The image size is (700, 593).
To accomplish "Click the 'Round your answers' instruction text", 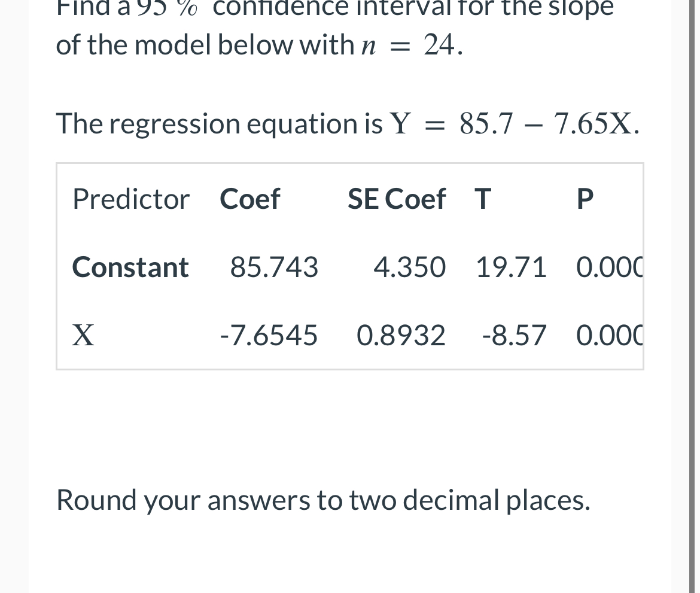I will click(x=323, y=500).
